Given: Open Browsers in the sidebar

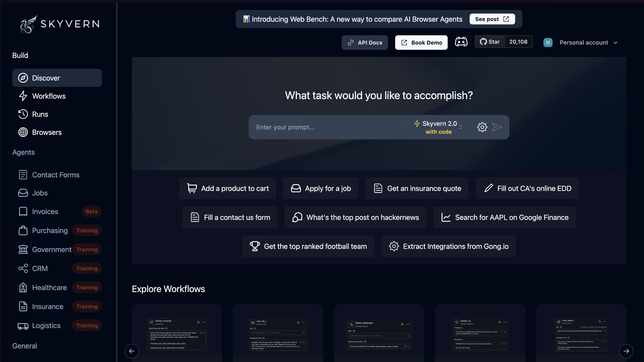Looking at the screenshot, I should click(47, 132).
